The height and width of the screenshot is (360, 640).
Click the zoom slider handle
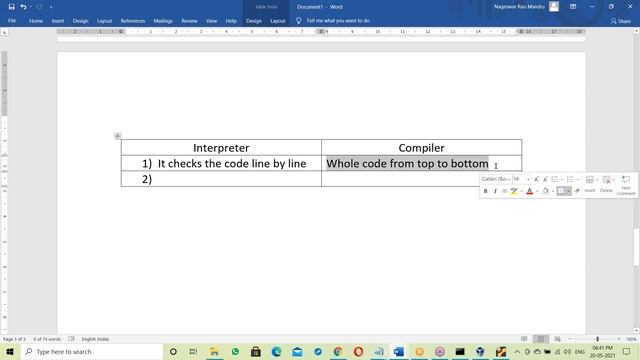point(598,339)
